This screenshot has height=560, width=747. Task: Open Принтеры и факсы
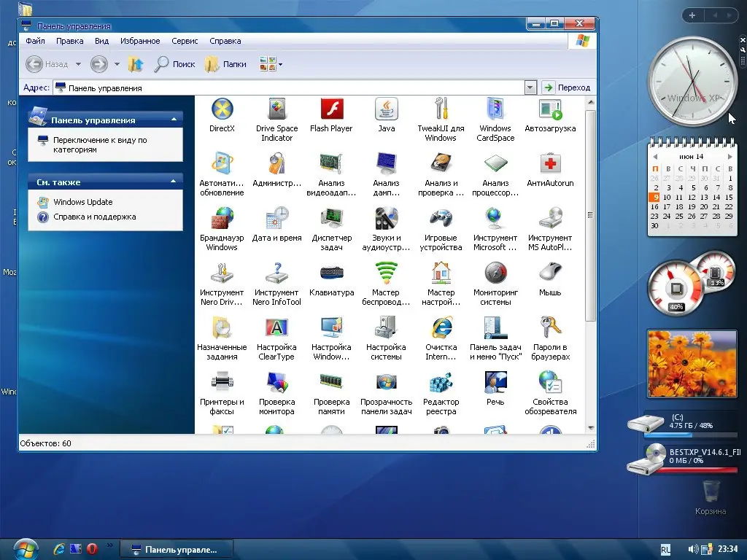click(222, 393)
